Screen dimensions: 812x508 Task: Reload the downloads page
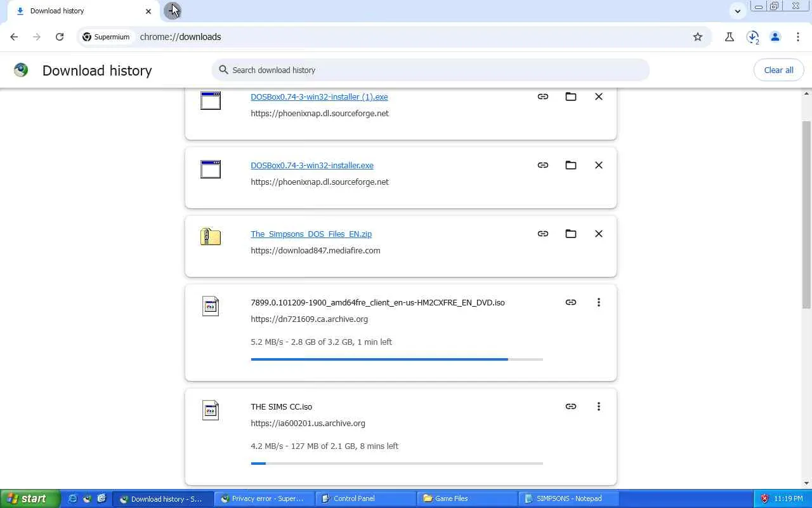[60, 37]
